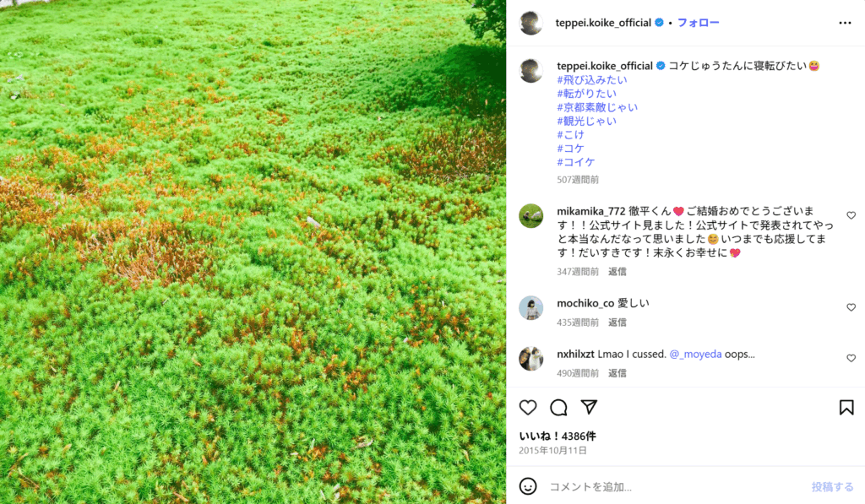Click the 投稿する post button

click(832, 486)
